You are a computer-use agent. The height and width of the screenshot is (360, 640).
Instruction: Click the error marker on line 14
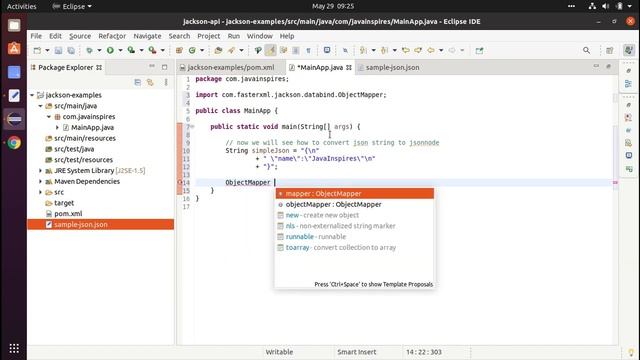pyautogui.click(x=180, y=182)
